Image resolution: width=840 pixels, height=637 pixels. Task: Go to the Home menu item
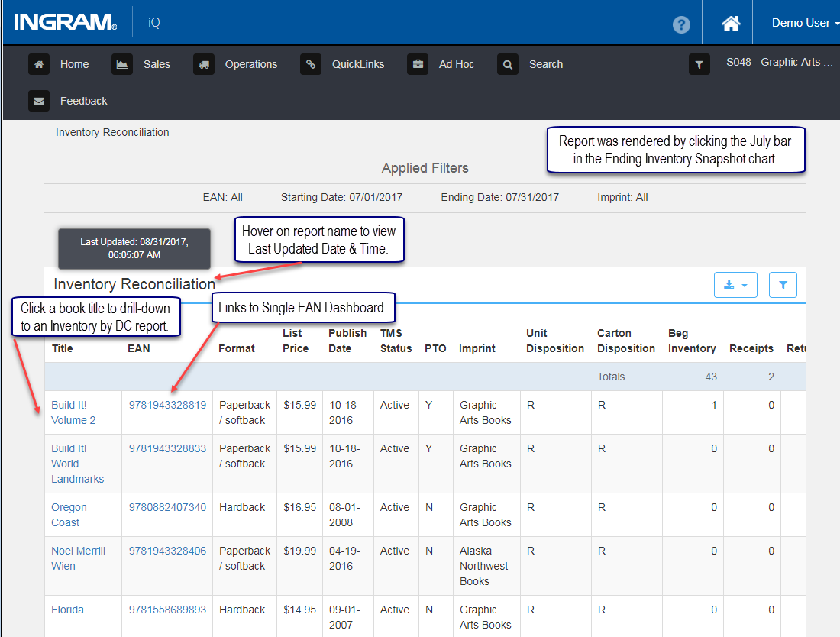click(x=75, y=64)
